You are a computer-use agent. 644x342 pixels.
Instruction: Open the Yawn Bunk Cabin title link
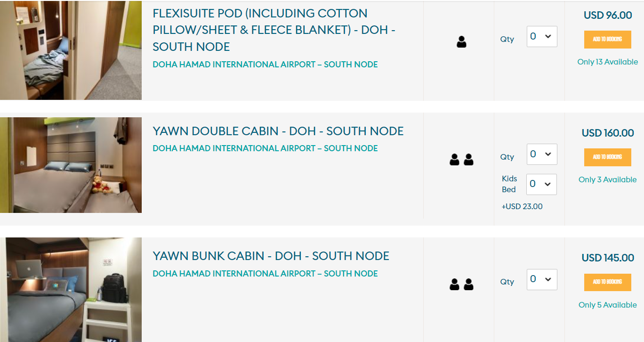tap(271, 256)
